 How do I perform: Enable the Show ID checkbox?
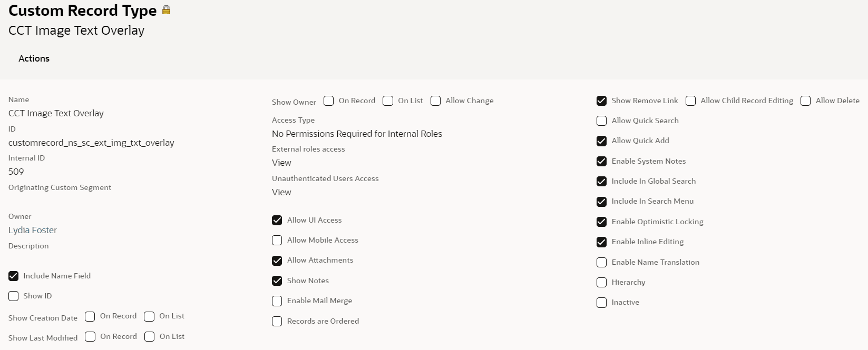(x=14, y=296)
